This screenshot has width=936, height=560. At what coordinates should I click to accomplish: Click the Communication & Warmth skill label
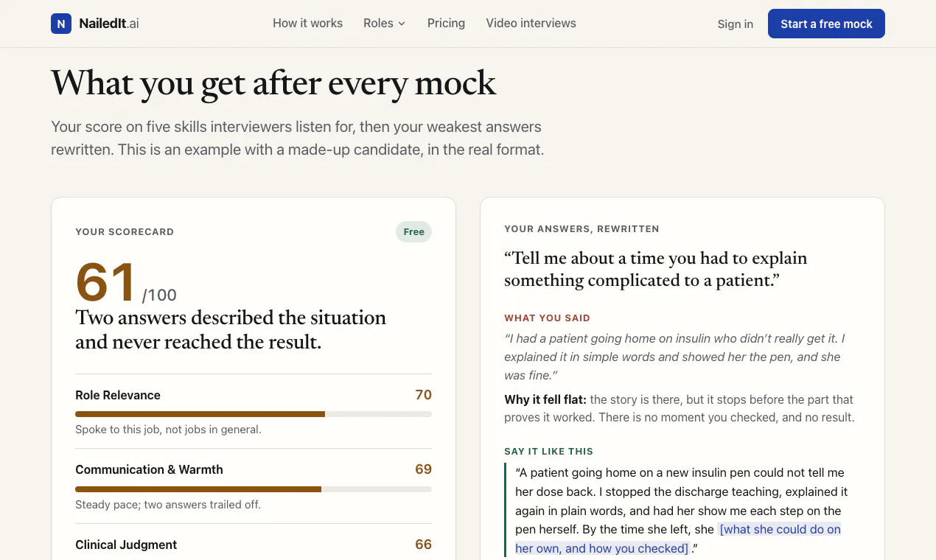(x=149, y=469)
